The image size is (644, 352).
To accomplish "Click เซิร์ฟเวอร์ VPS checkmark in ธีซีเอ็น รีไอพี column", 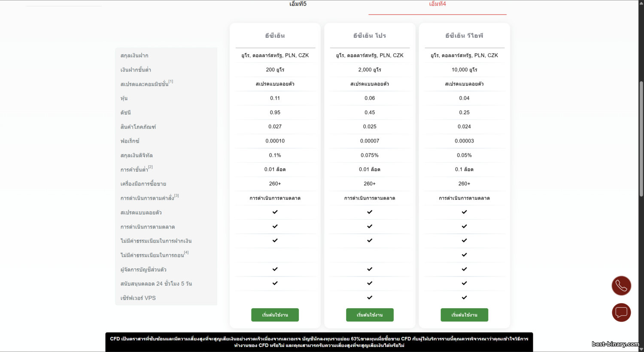I will click(x=464, y=297).
